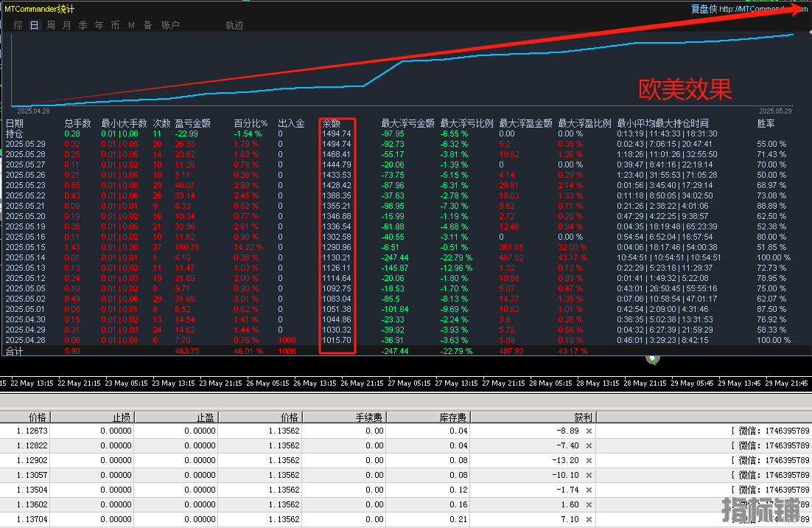The image size is (812, 528).
Task: Click the balance value 1015.70
Action: 337,341
